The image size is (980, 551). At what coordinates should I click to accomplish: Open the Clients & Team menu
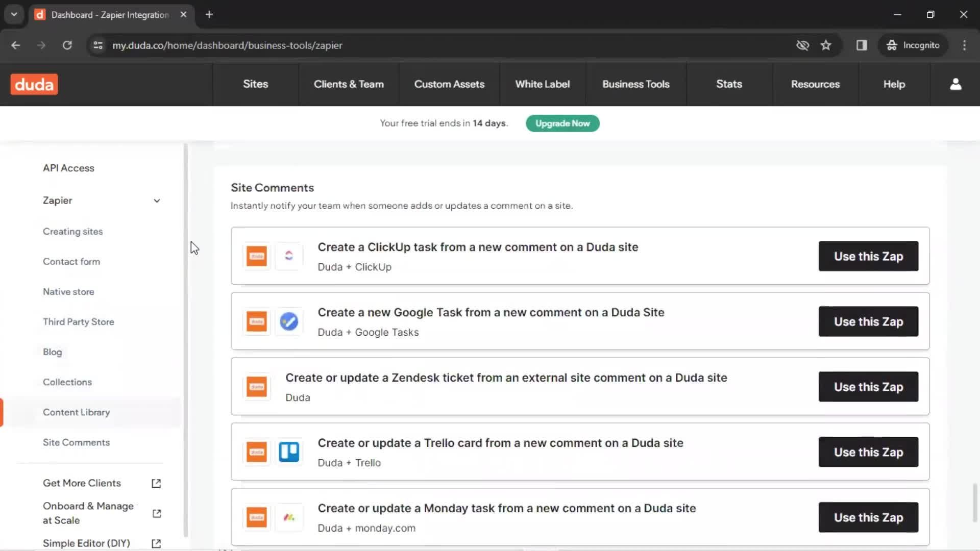click(x=349, y=84)
